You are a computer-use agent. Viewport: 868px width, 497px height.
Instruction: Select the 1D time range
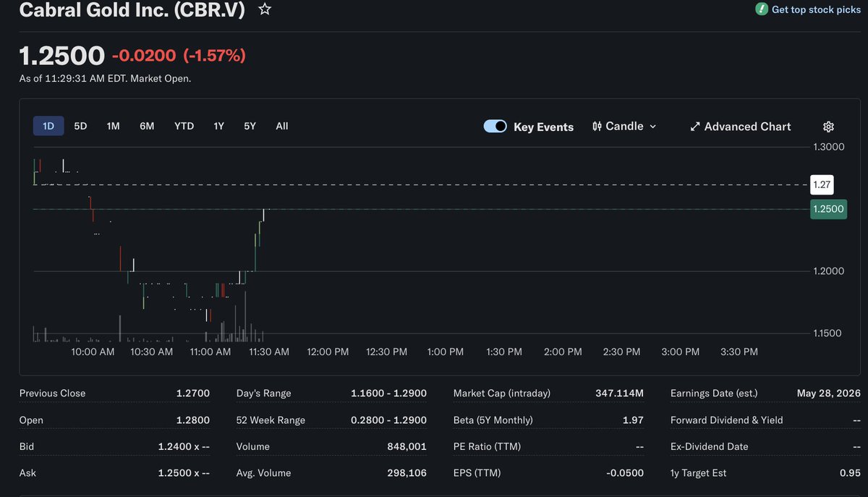[x=48, y=126]
